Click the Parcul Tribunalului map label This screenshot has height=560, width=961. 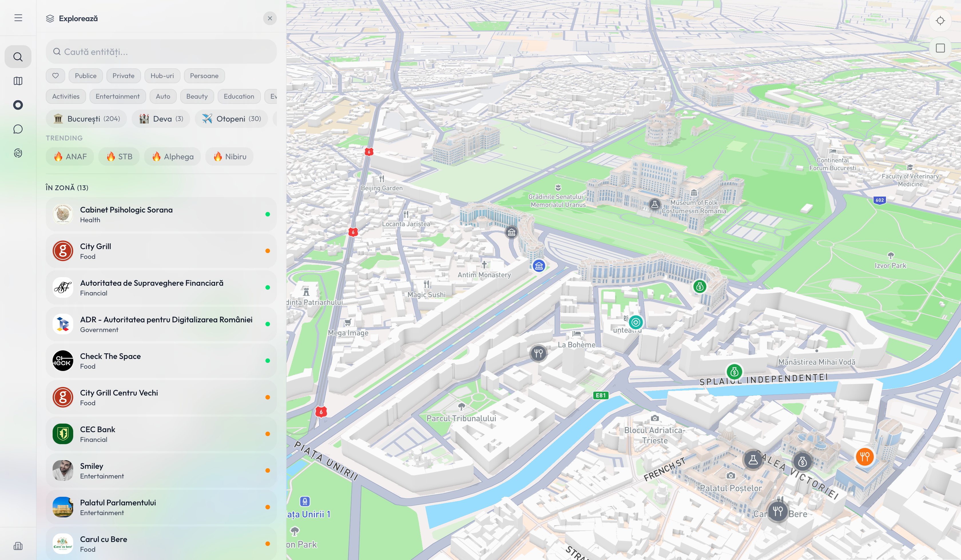click(461, 418)
